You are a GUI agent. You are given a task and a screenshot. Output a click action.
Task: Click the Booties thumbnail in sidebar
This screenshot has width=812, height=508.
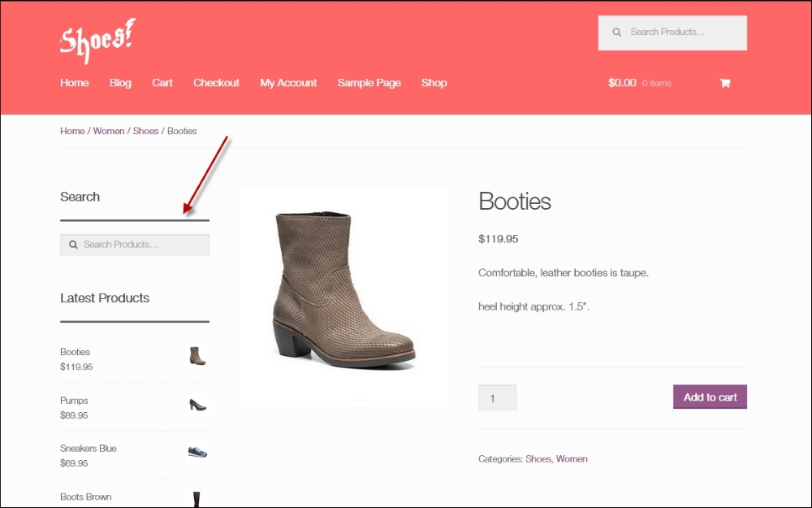[x=197, y=356]
